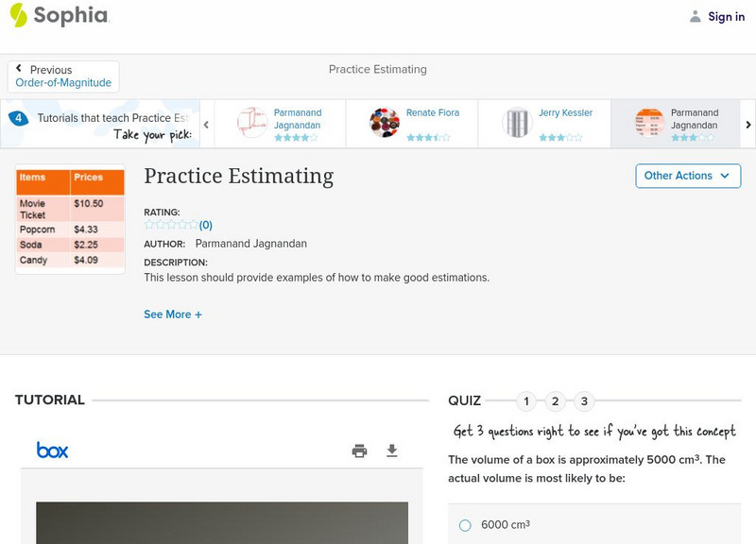Screen dimensions: 756x544
Task: Go to quiz question 2
Action: (x=556, y=401)
